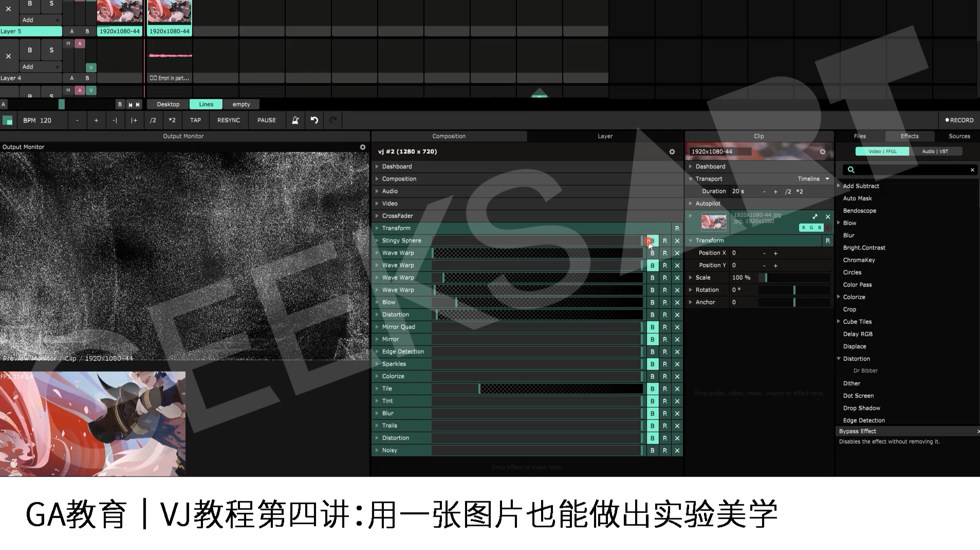The height and width of the screenshot is (550, 980).
Task: Select the Composition panel tab
Action: pyautogui.click(x=449, y=136)
